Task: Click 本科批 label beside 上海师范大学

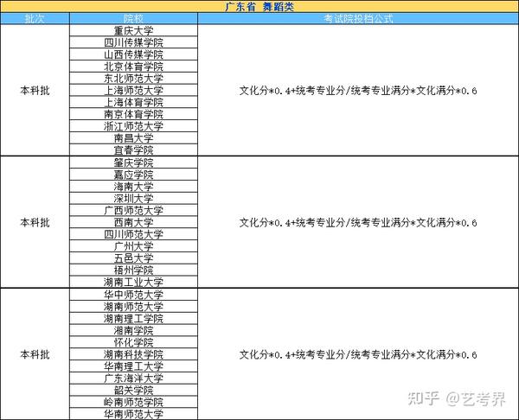Action: point(35,90)
